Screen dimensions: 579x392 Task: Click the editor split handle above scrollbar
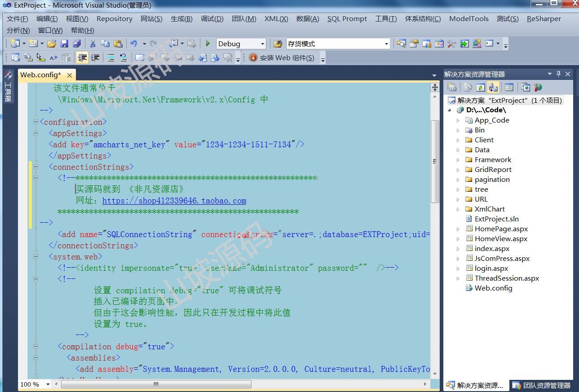(435, 88)
